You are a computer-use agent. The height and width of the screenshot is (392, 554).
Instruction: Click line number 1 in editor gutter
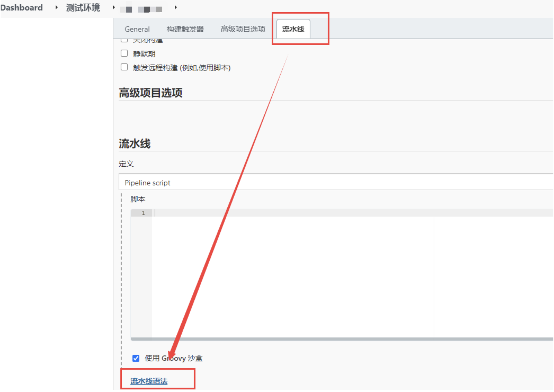pyautogui.click(x=143, y=213)
